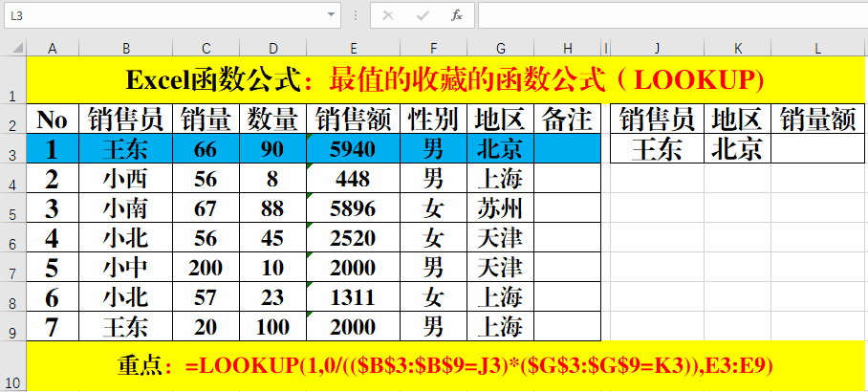Screen dimensions: 868x392
Task: Click cell with value 45
Action: click(272, 237)
